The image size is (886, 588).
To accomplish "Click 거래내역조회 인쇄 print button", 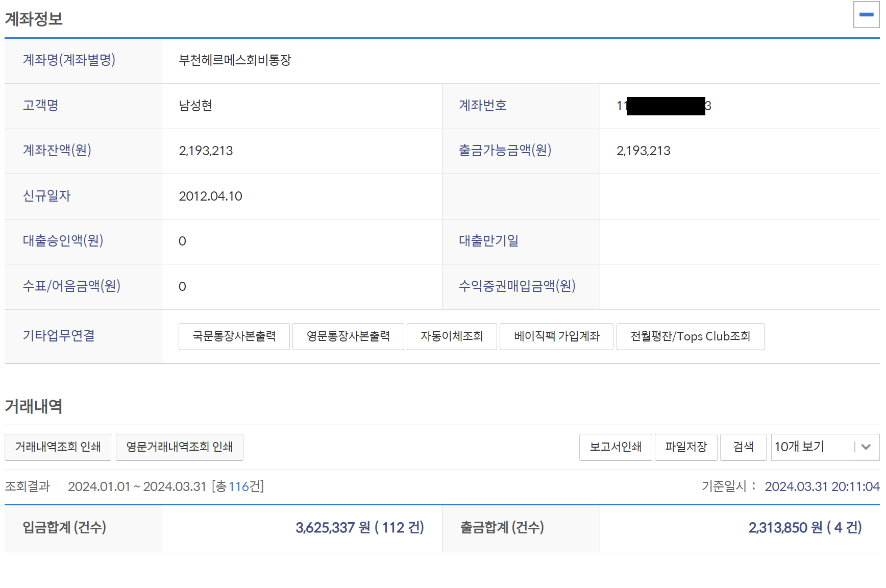I will click(58, 447).
